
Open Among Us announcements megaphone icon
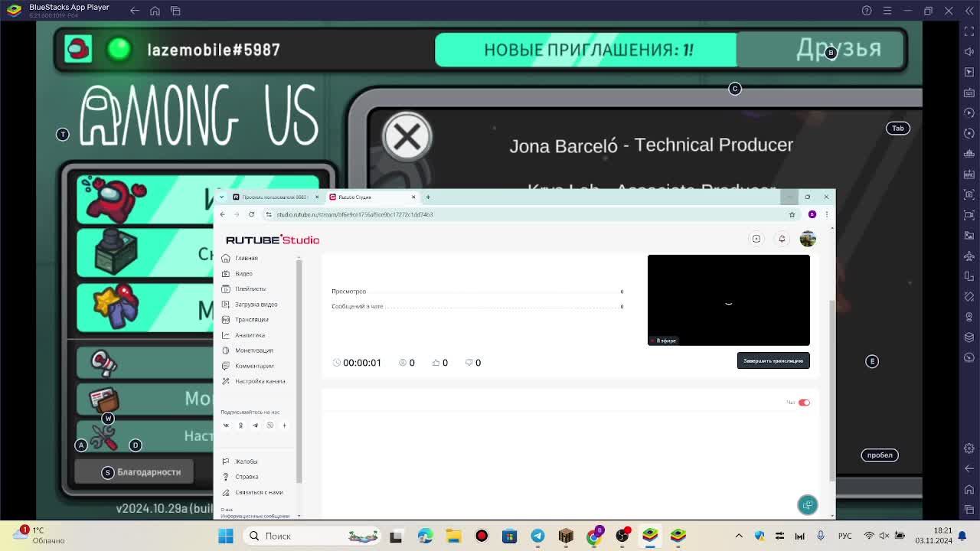click(x=103, y=363)
